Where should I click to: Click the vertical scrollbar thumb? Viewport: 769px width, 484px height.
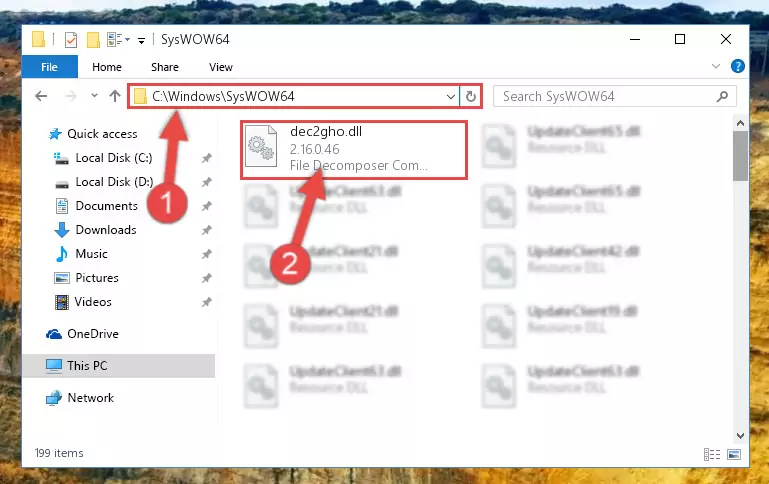741,156
